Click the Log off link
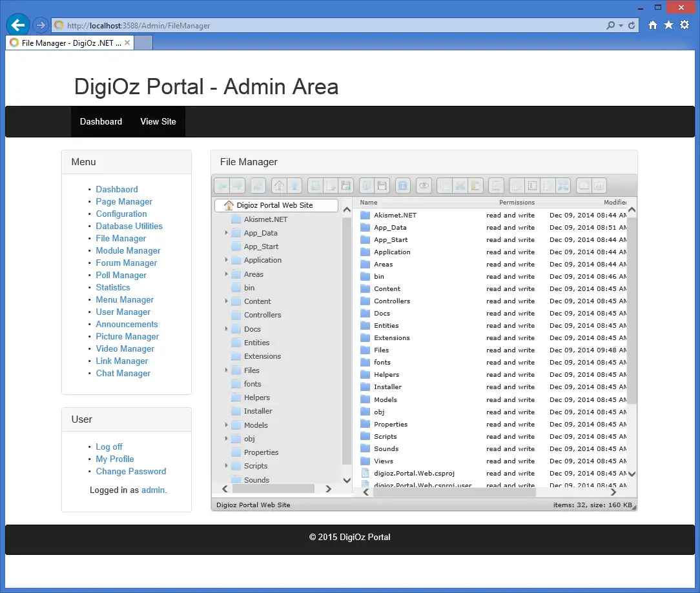700x593 pixels. point(109,447)
